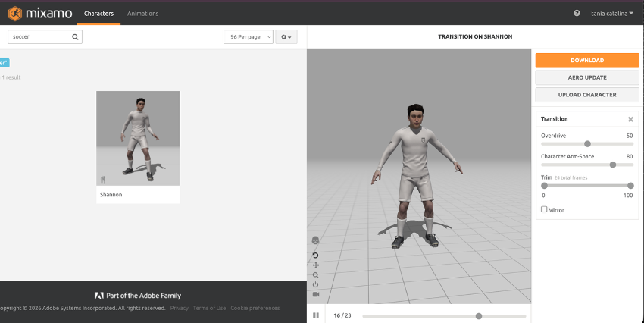Click the UPLOAD CHARACTER button
644x323 pixels.
coord(587,95)
